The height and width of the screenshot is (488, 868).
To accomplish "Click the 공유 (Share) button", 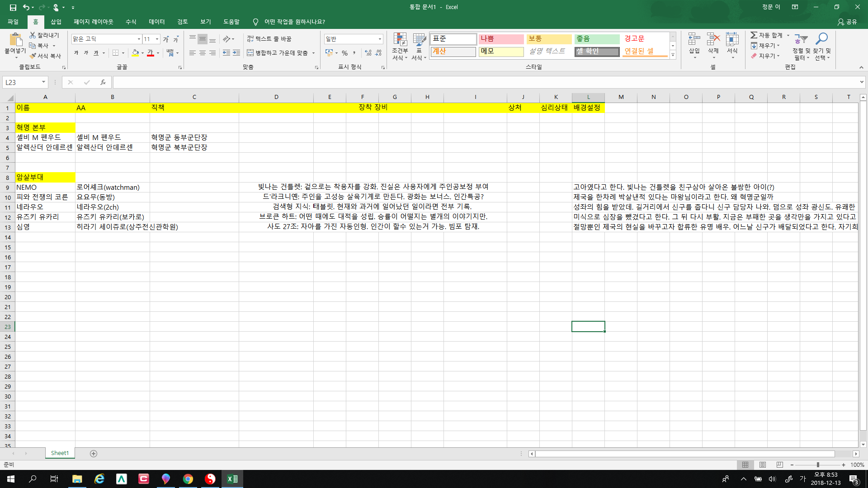I will point(847,22).
